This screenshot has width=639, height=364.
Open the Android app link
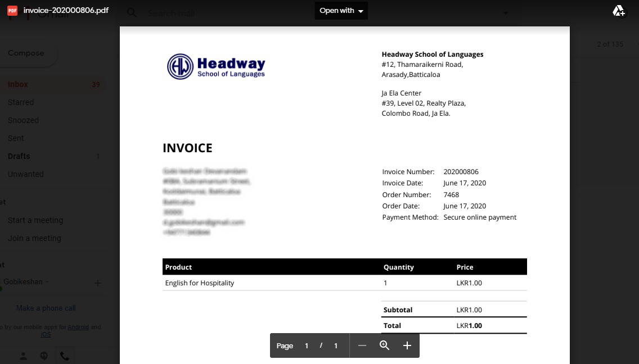click(x=78, y=327)
